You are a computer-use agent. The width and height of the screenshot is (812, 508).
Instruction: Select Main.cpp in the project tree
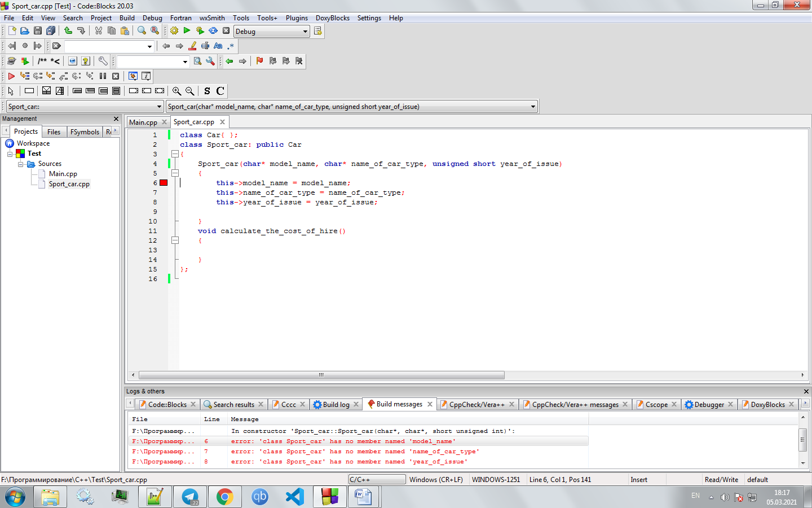[x=63, y=174]
